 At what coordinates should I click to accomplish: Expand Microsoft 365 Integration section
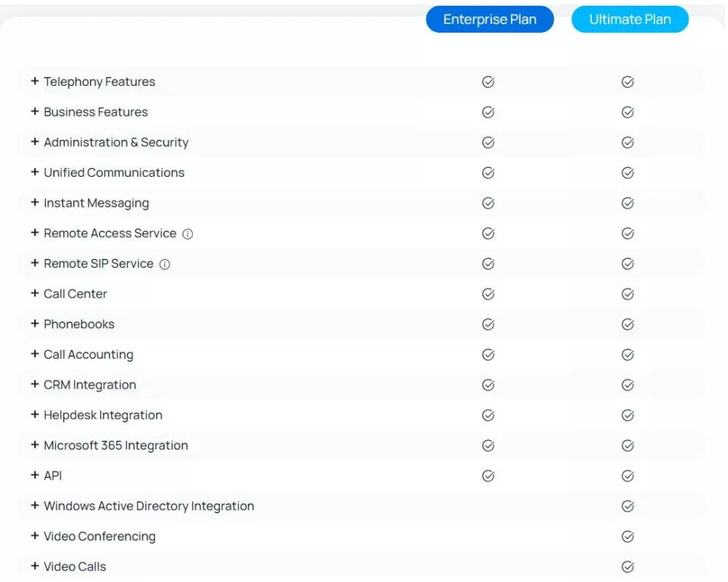[35, 445]
